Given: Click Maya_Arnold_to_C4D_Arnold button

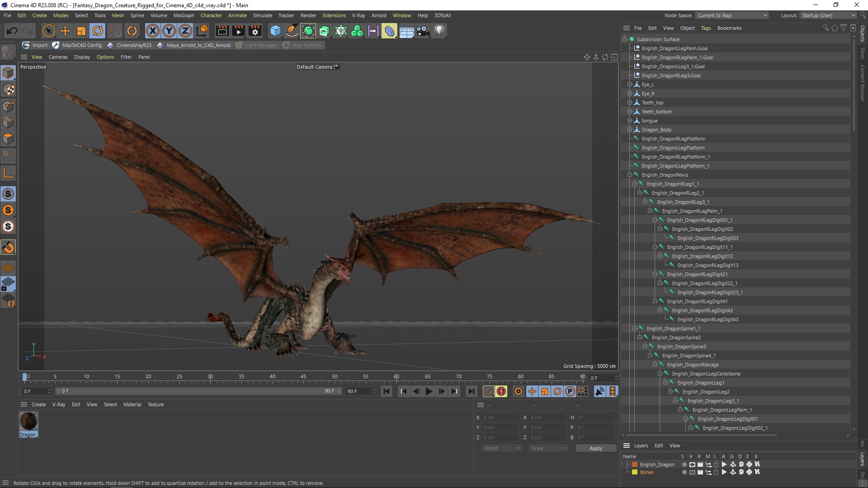Looking at the screenshot, I should coord(193,45).
